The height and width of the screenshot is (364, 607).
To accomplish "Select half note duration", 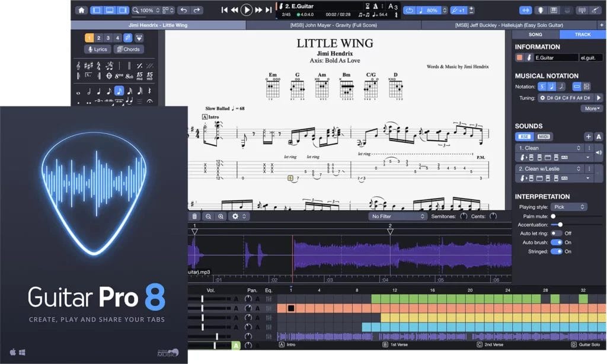I will tap(89, 91).
